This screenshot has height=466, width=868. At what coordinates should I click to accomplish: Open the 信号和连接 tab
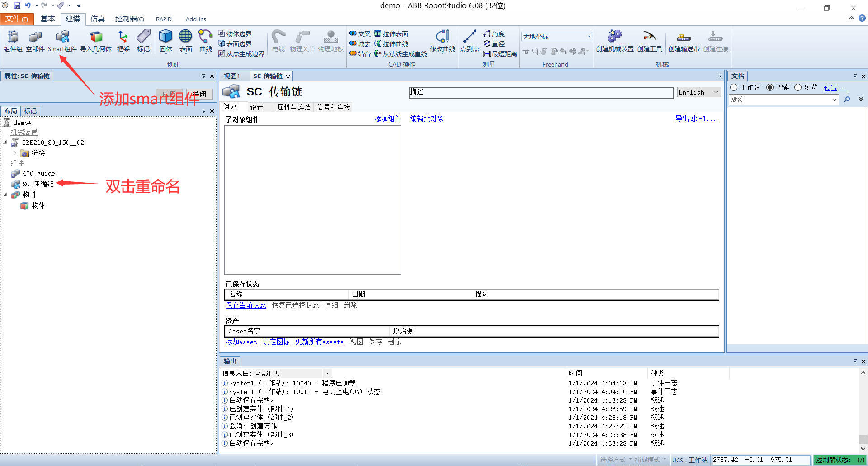coord(334,107)
